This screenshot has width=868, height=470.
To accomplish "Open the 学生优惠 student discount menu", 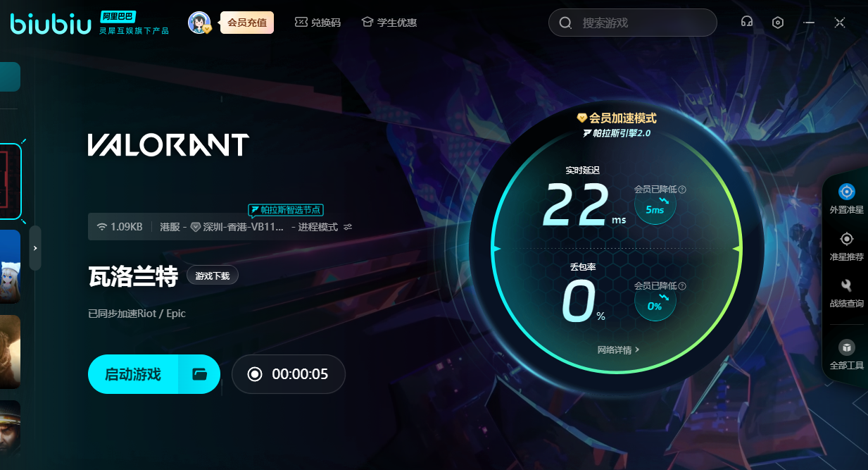I will 389,23.
